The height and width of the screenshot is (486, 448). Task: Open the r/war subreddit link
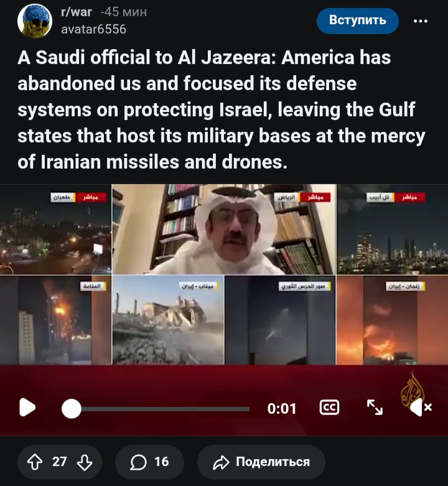pyautogui.click(x=77, y=12)
